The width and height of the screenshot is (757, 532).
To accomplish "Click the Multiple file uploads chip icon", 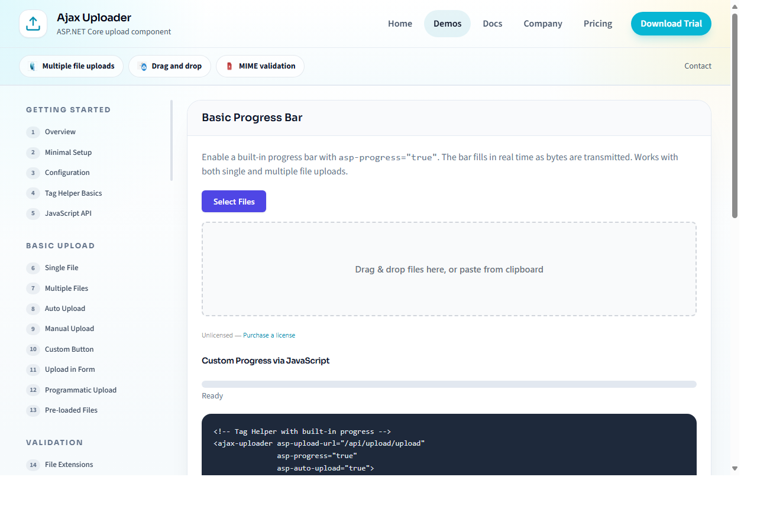I will 33,66.
